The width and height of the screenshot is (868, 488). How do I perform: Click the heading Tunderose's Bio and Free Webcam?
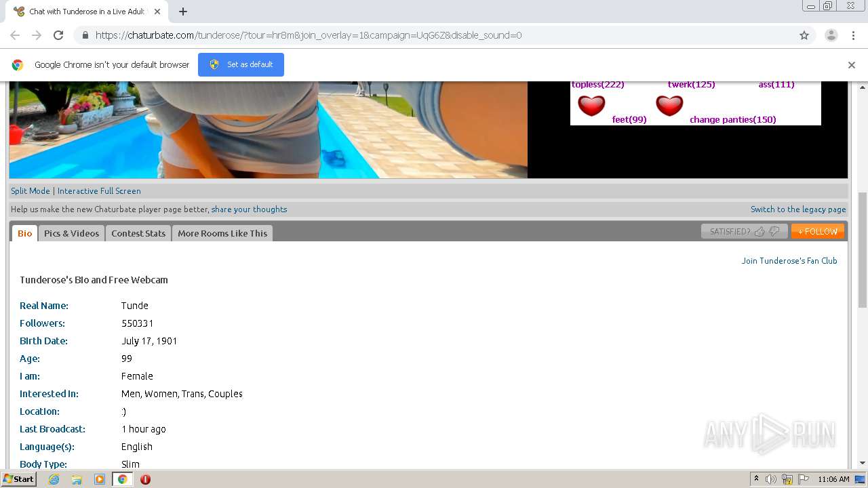point(94,280)
